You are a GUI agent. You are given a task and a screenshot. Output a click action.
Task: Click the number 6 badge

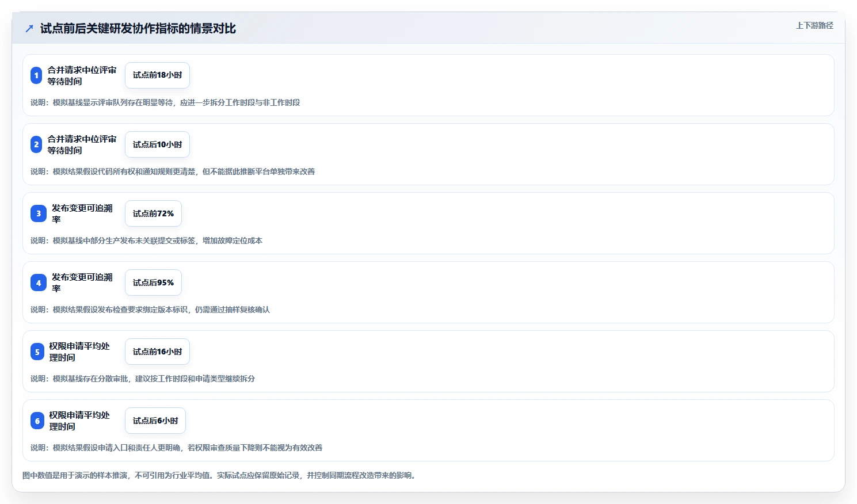(x=37, y=421)
